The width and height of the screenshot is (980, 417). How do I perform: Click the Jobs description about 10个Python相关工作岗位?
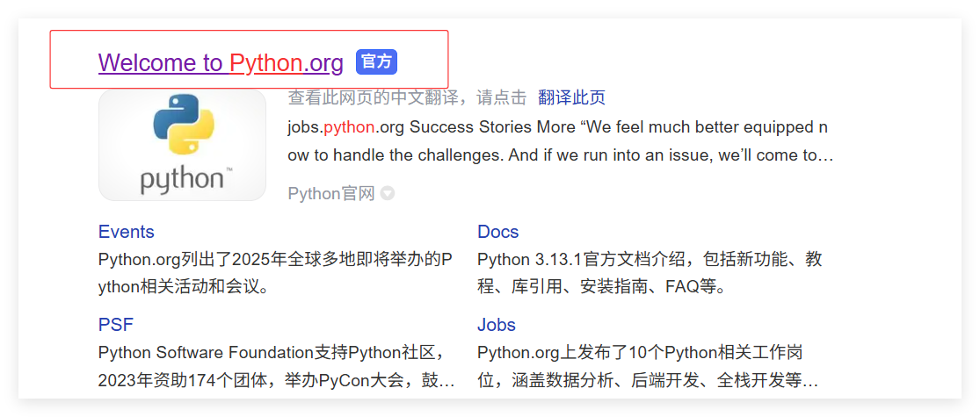[648, 366]
